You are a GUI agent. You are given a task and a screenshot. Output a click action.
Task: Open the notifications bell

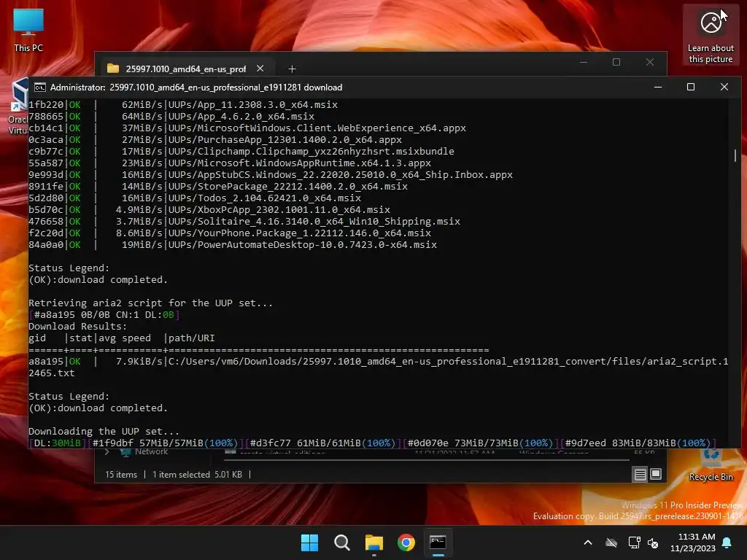(x=727, y=542)
